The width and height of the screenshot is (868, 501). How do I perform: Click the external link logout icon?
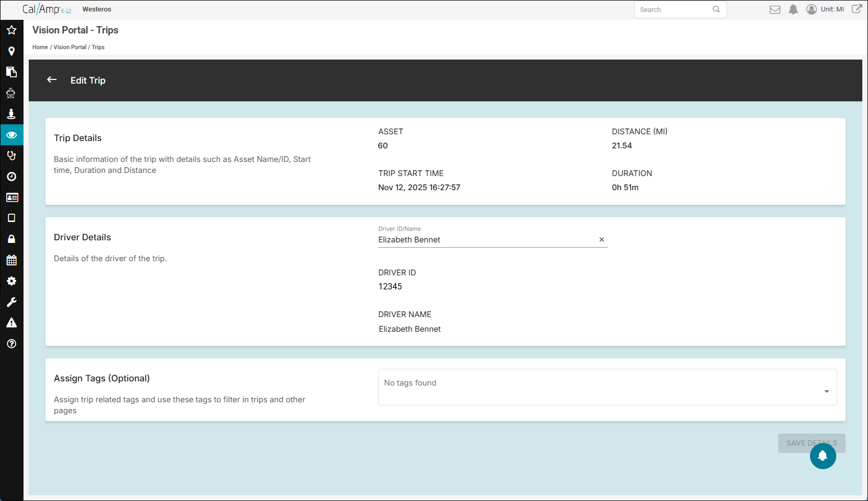857,9
